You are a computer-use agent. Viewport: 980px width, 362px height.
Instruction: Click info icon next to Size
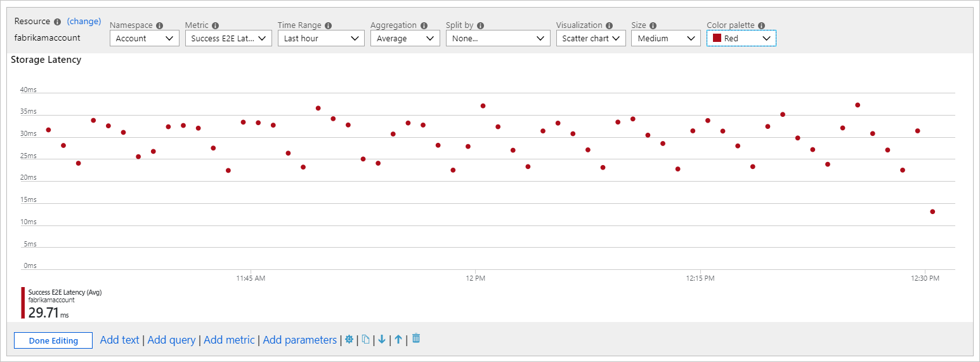point(653,25)
